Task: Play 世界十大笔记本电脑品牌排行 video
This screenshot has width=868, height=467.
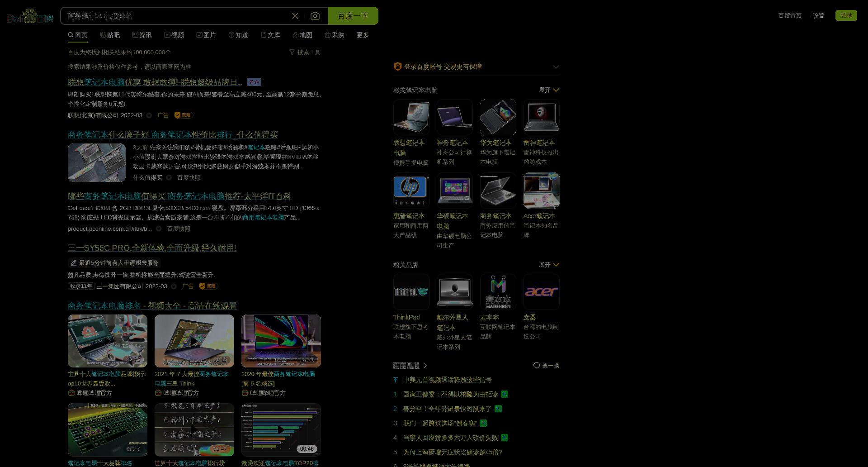Action: (x=108, y=341)
